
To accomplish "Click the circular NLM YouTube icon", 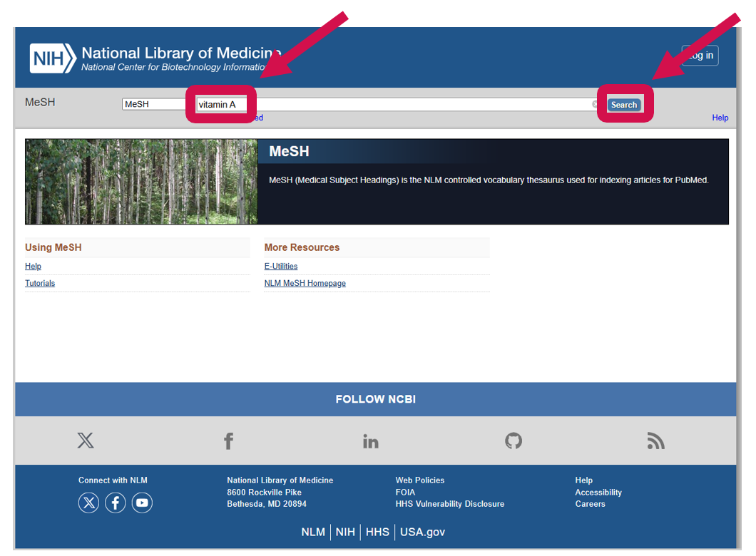I will [142, 503].
